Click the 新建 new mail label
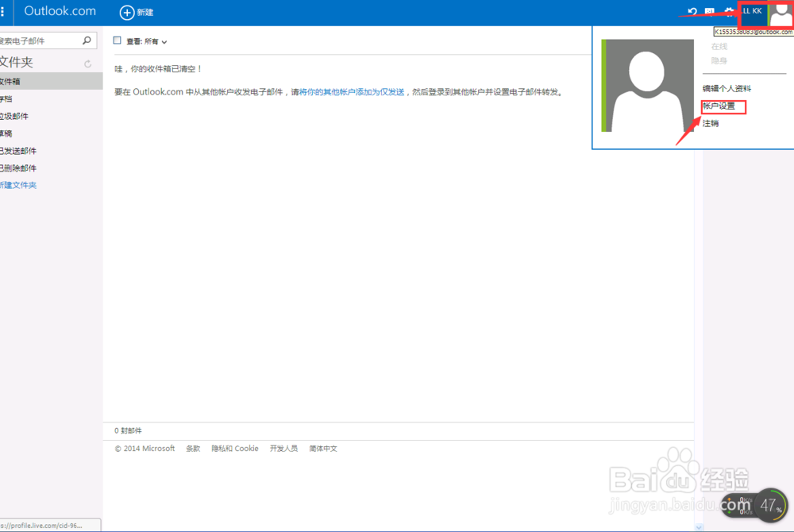Image resolution: width=794 pixels, height=532 pixels. coord(145,12)
